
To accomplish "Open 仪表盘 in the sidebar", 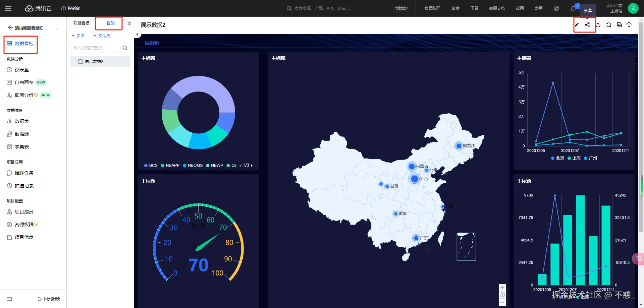I will coord(18,70).
